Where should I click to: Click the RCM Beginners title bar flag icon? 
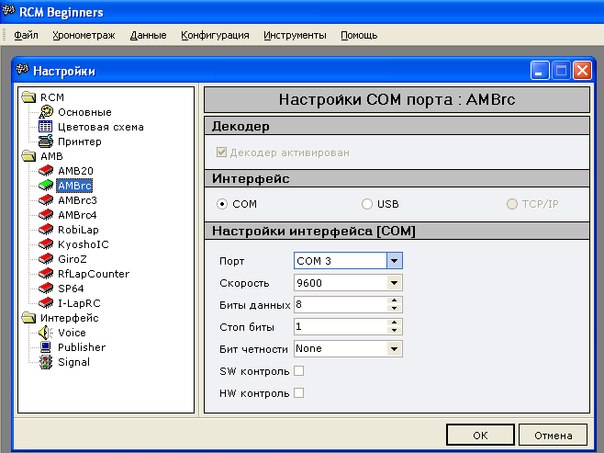[x=8, y=11]
